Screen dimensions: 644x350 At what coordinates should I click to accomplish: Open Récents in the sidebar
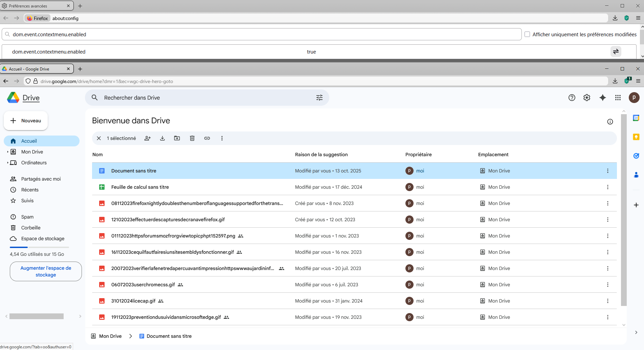30,190
